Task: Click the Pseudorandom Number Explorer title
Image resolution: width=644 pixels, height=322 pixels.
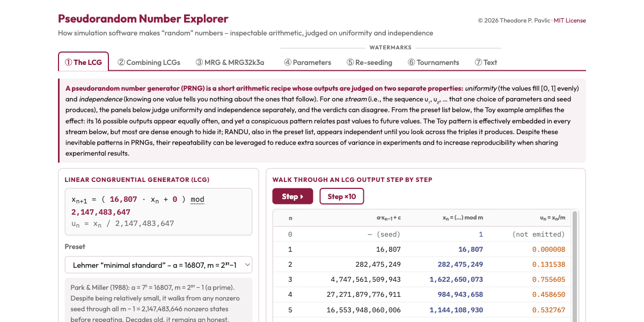Action: click(x=143, y=19)
